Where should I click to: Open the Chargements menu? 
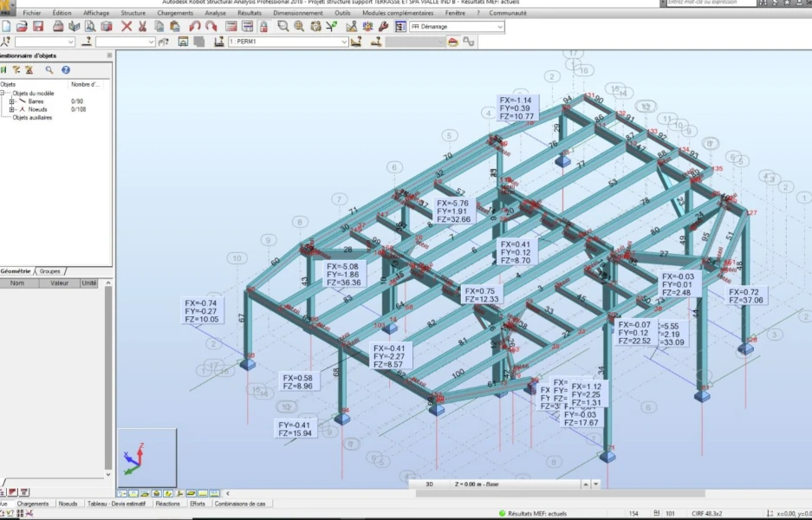click(175, 13)
